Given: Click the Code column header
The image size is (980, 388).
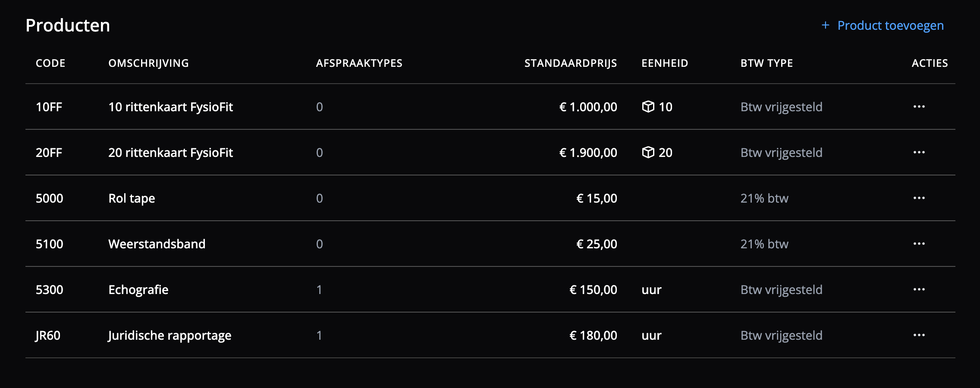Looking at the screenshot, I should click(50, 63).
